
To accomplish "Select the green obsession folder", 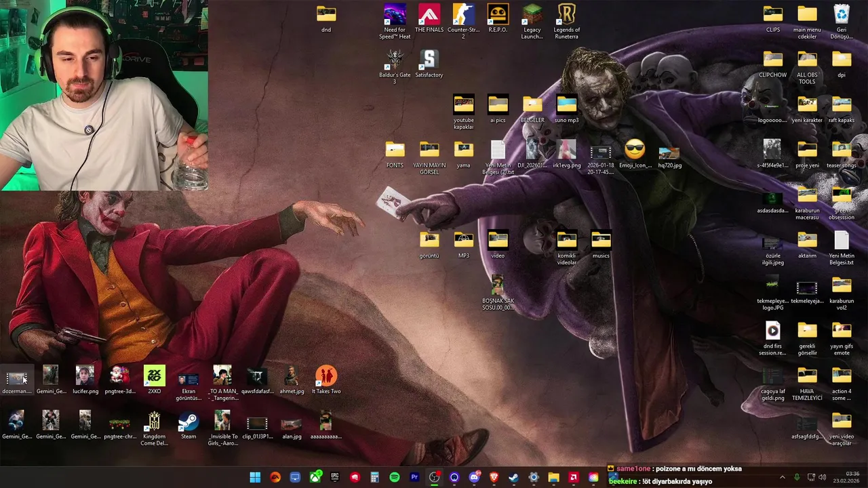I will tap(842, 203).
